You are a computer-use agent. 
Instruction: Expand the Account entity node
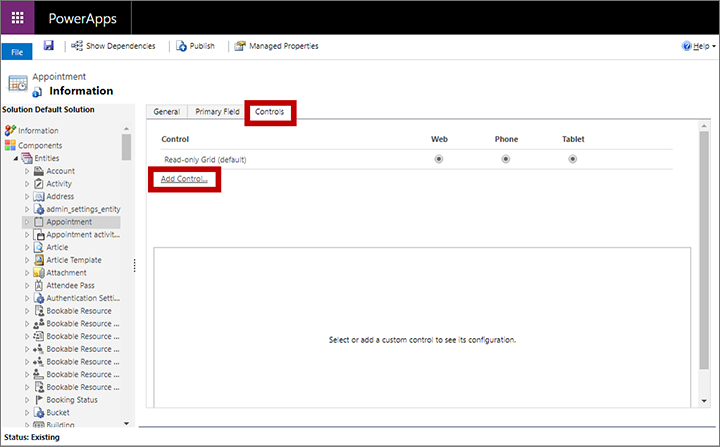coord(28,172)
